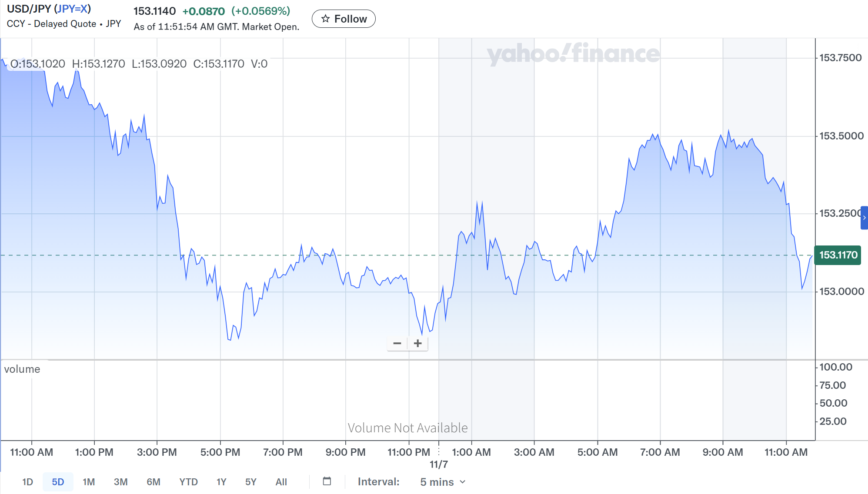
Task: Show the 1Y chart range
Action: tap(221, 482)
